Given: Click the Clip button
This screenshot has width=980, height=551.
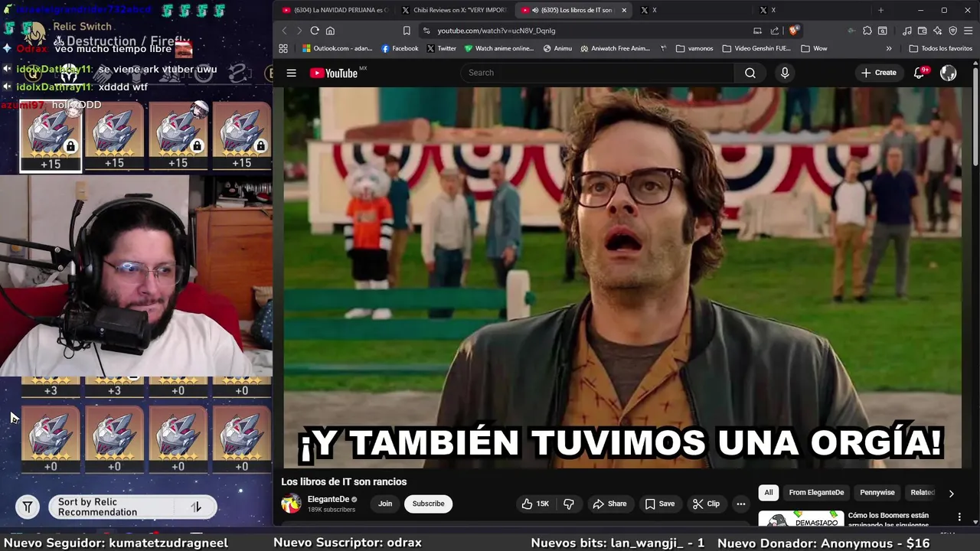Looking at the screenshot, I should coord(706,504).
